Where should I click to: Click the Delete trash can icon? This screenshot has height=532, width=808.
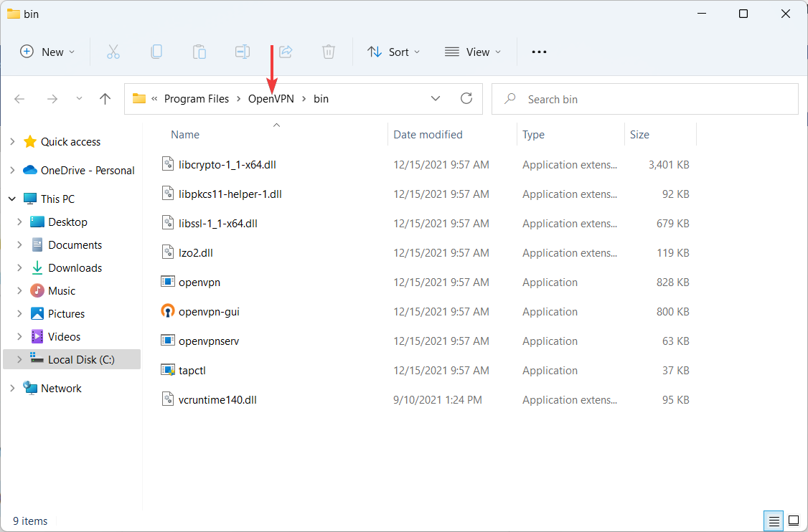pos(329,52)
